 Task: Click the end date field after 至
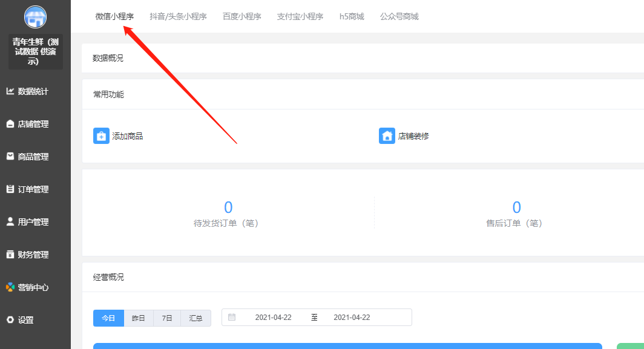pos(352,318)
